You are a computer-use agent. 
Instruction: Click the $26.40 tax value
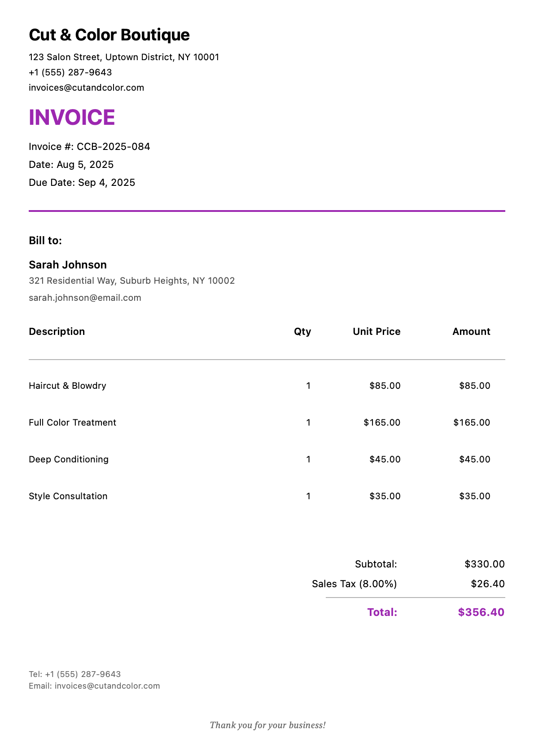click(x=488, y=584)
